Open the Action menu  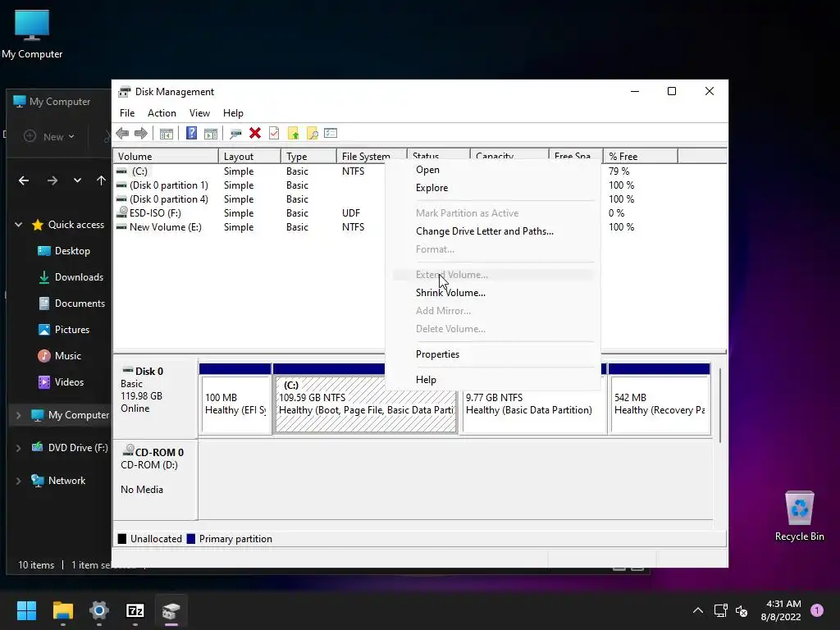click(162, 113)
